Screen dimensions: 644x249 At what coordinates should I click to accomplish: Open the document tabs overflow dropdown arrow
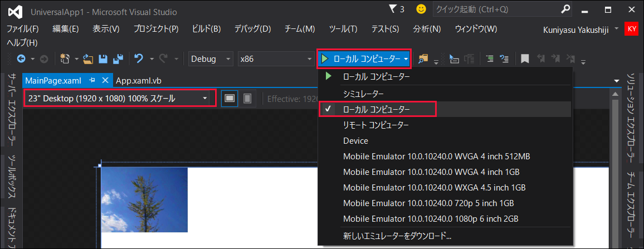[x=617, y=81]
